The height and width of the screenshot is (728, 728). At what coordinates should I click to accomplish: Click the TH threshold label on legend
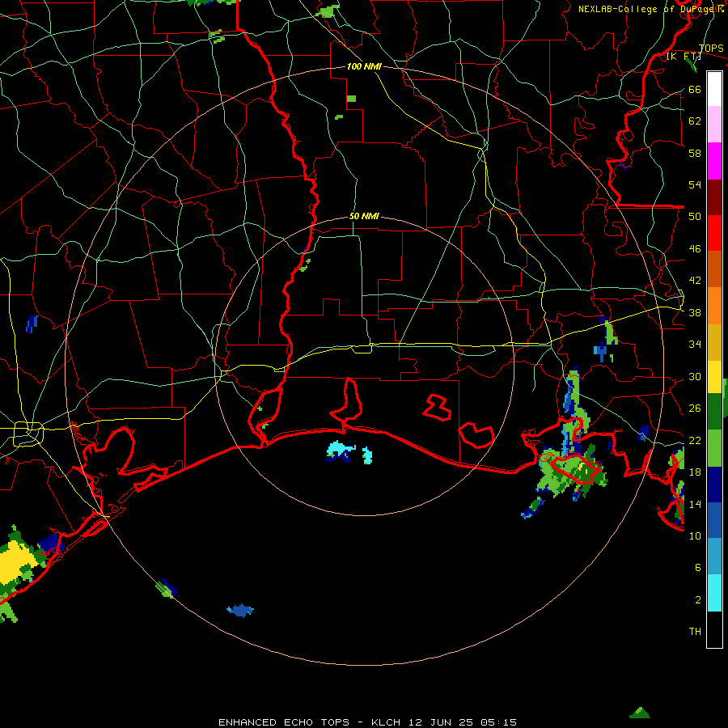695,632
